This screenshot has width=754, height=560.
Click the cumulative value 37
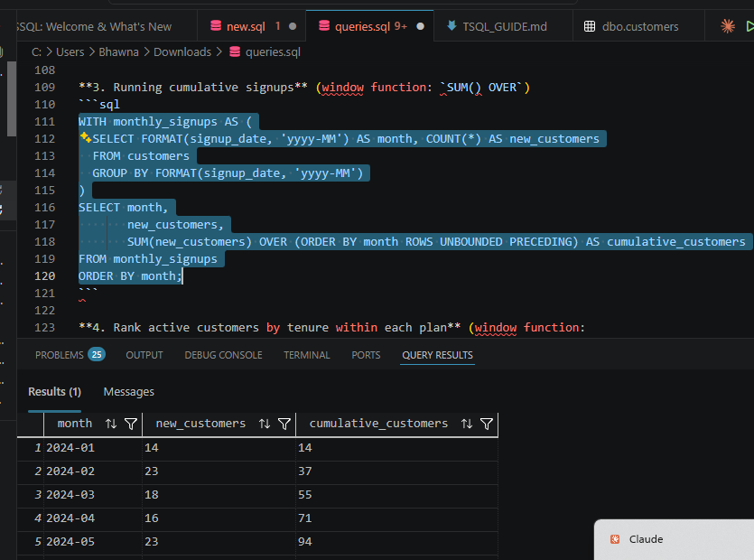click(396, 471)
